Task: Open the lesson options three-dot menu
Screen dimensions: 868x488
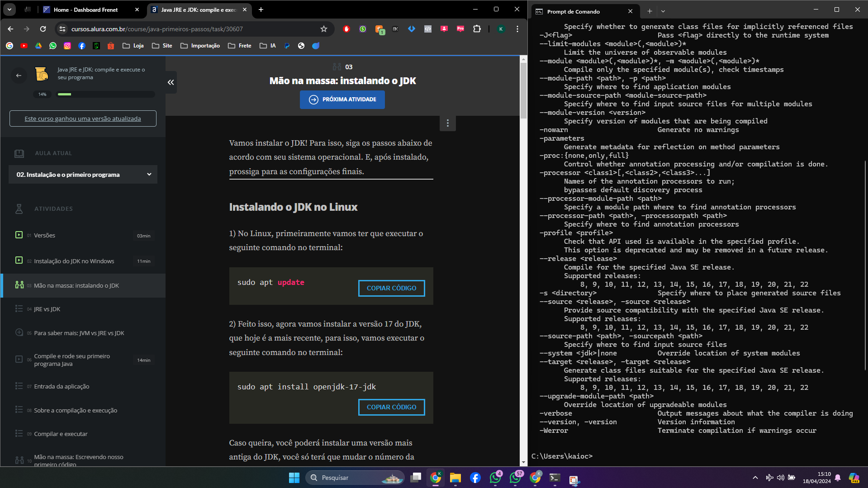Action: pos(448,123)
